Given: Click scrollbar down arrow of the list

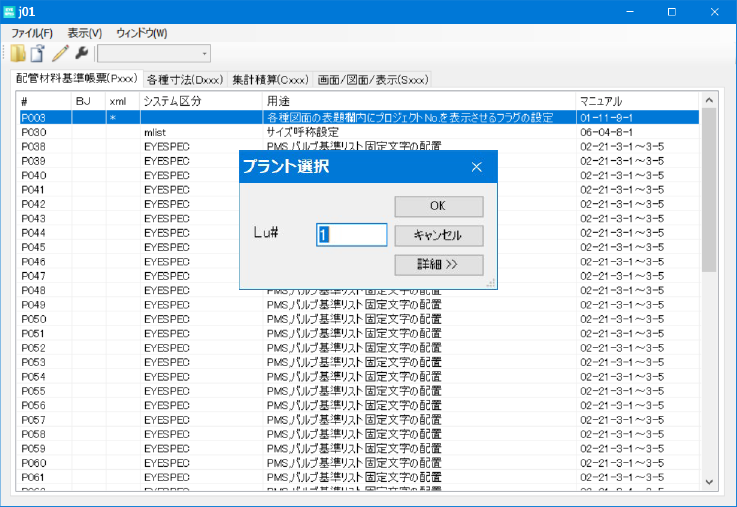Looking at the screenshot, I should (709, 482).
